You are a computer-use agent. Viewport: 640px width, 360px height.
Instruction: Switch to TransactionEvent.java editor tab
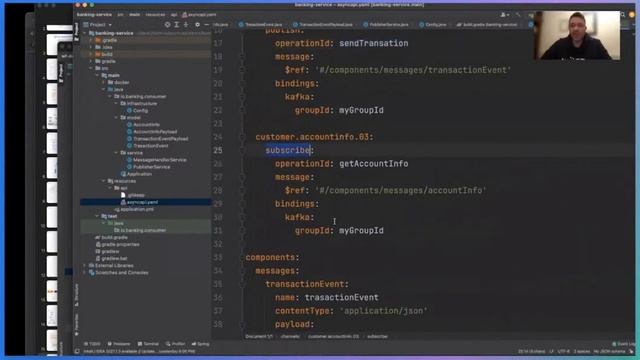tap(260, 25)
